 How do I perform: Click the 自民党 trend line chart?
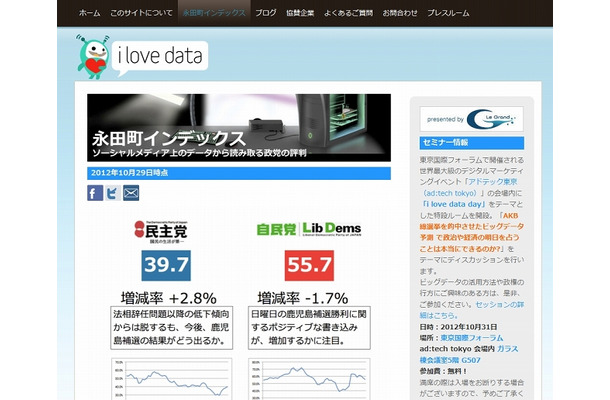click(x=309, y=379)
